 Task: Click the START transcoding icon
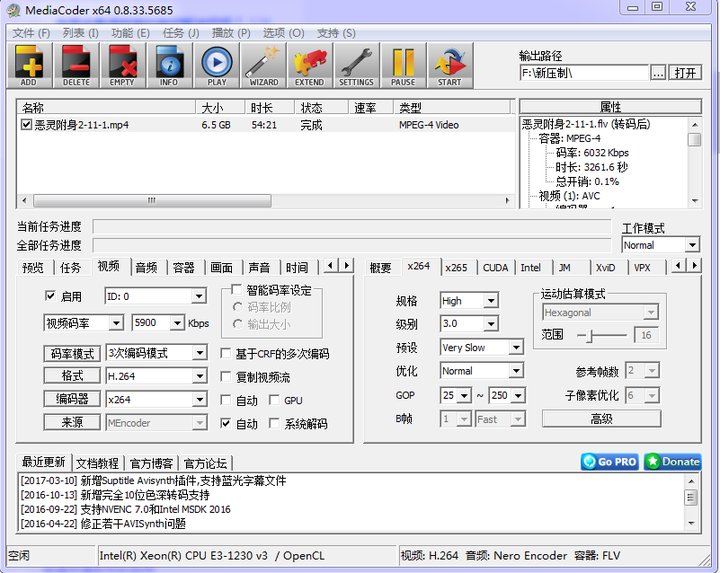450,65
